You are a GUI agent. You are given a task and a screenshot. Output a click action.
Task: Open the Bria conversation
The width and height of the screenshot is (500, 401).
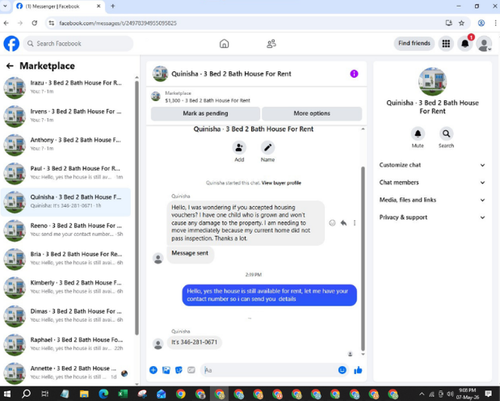pyautogui.click(x=66, y=259)
